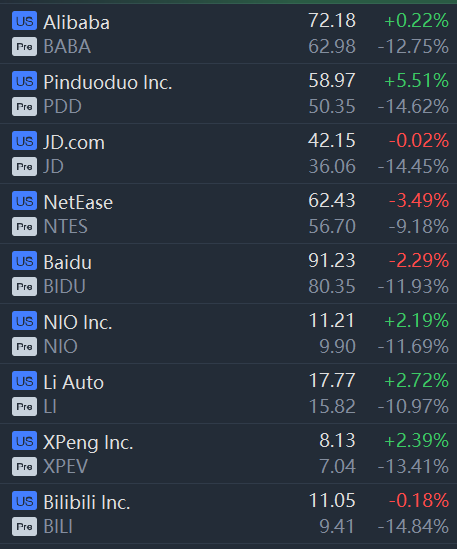The height and width of the screenshot is (549, 457).
Task: Select the Li Auto stock name
Action: tap(74, 382)
